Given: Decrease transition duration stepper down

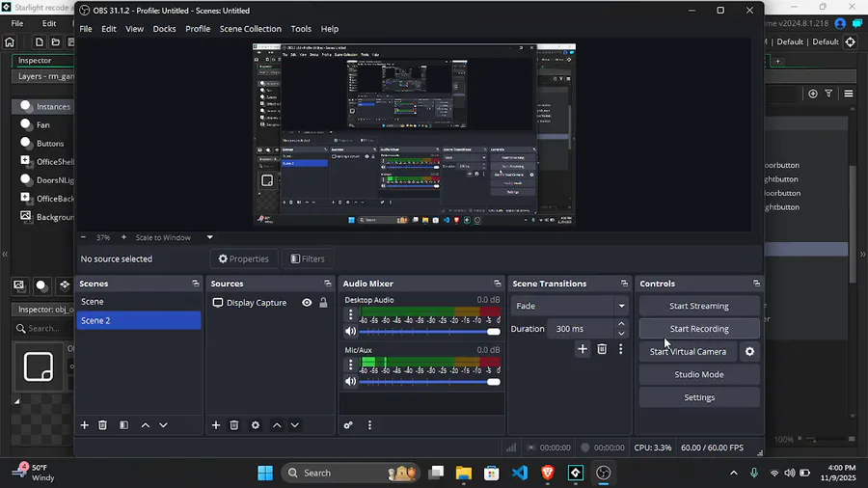Looking at the screenshot, I should 621,333.
